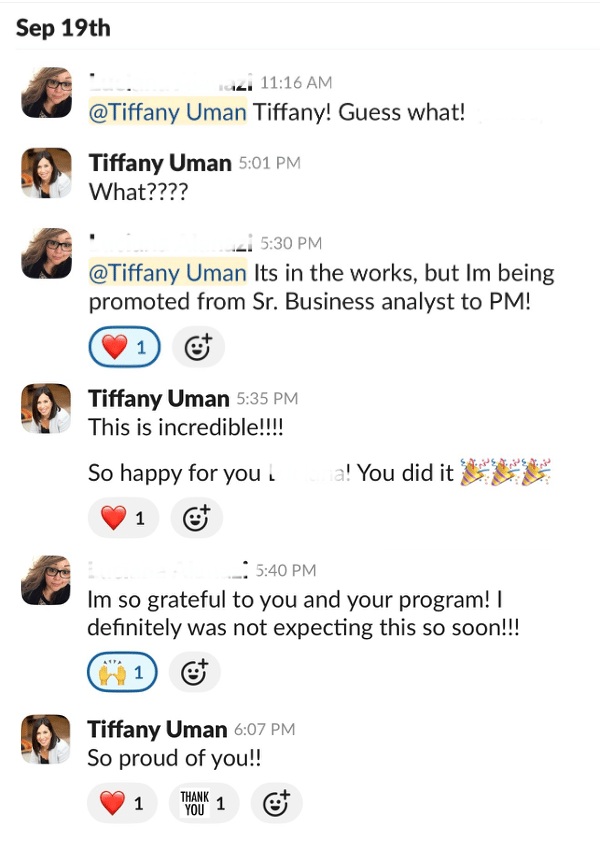
Task: Click add reaction icon under promotion message
Action: (x=198, y=347)
